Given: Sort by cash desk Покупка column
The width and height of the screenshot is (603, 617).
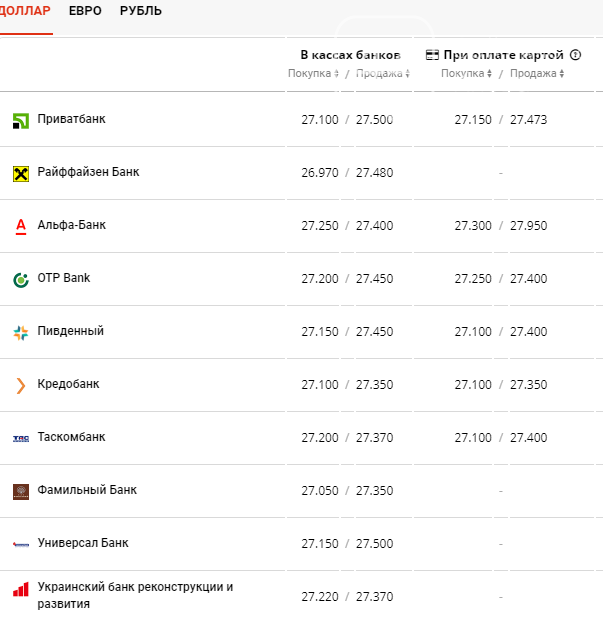Looking at the screenshot, I should pyautogui.click(x=314, y=74).
